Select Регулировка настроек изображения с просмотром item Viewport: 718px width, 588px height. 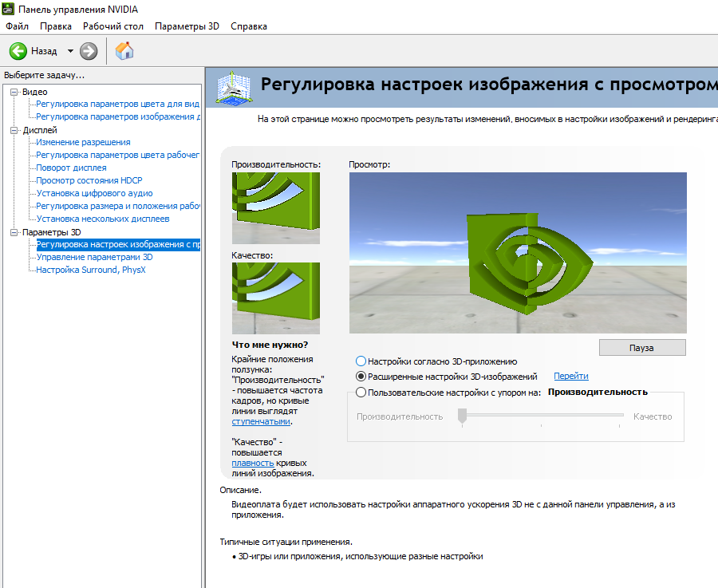(x=118, y=245)
